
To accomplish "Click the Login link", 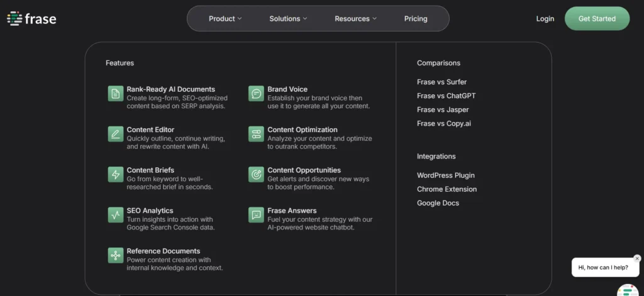I will coord(545,18).
